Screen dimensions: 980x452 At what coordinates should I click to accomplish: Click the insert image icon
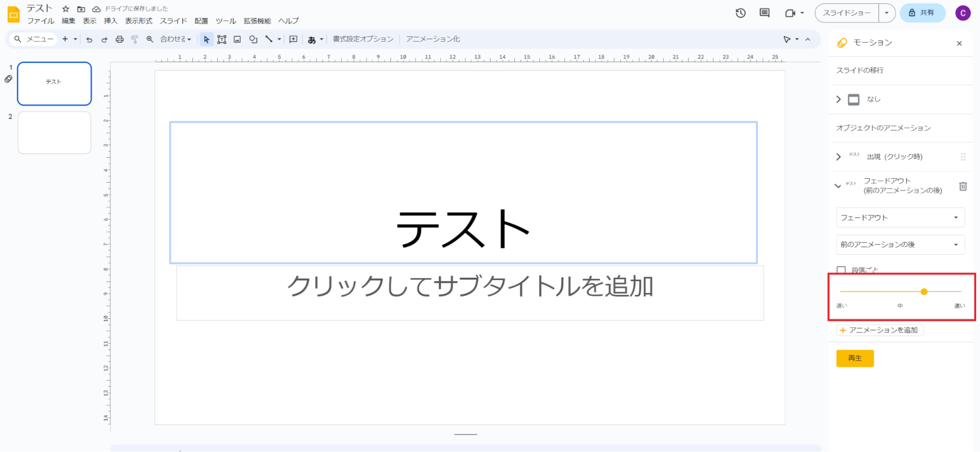[x=237, y=40]
